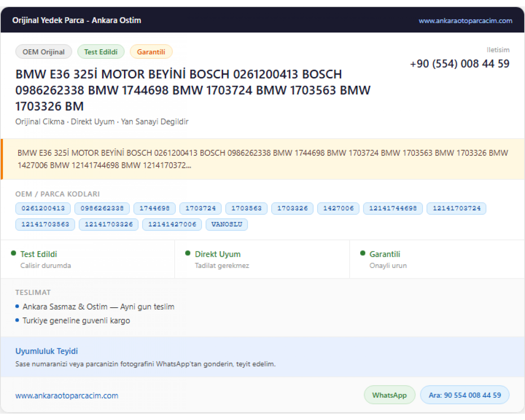Screen dimensions: 525x420
Task: Select part code chip 12141427006
Action: pyautogui.click(x=172, y=224)
